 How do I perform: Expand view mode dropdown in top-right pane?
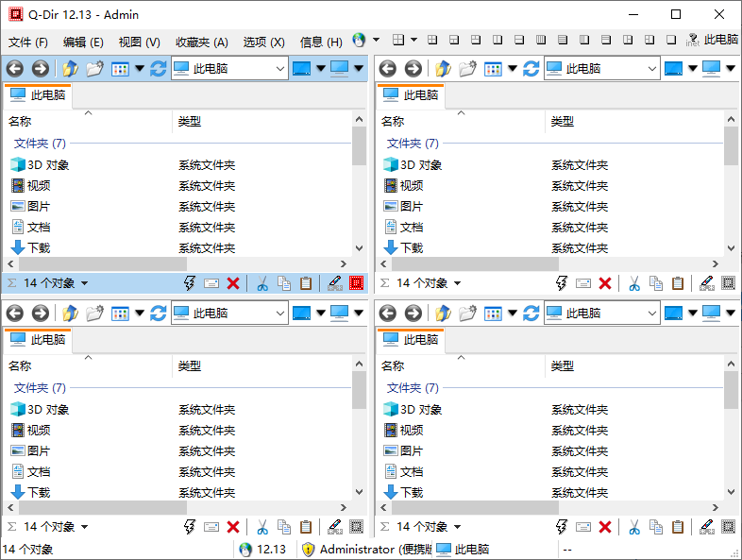point(513,68)
